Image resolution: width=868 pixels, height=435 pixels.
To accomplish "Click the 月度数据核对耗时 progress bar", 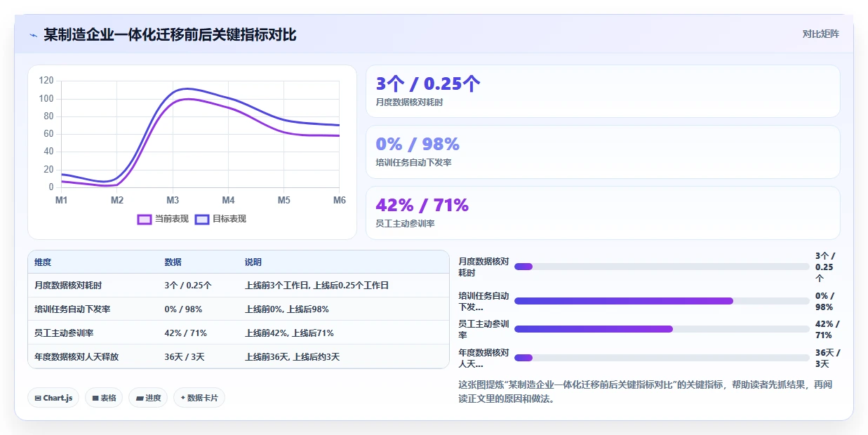I will click(x=662, y=267).
